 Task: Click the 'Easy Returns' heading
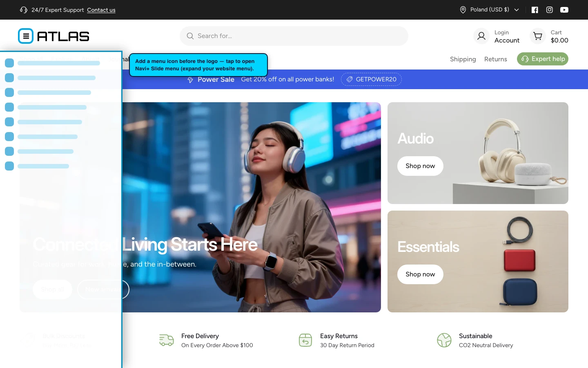[339, 336]
